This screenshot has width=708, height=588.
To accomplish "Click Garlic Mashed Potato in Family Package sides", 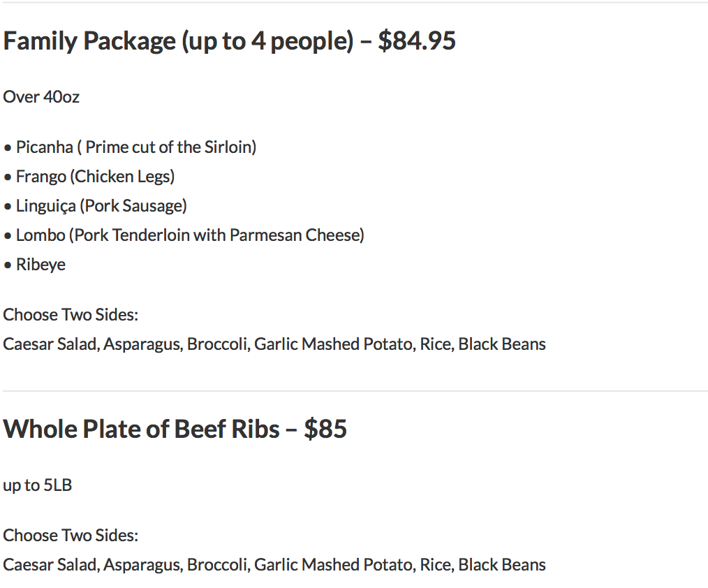I will (x=333, y=344).
